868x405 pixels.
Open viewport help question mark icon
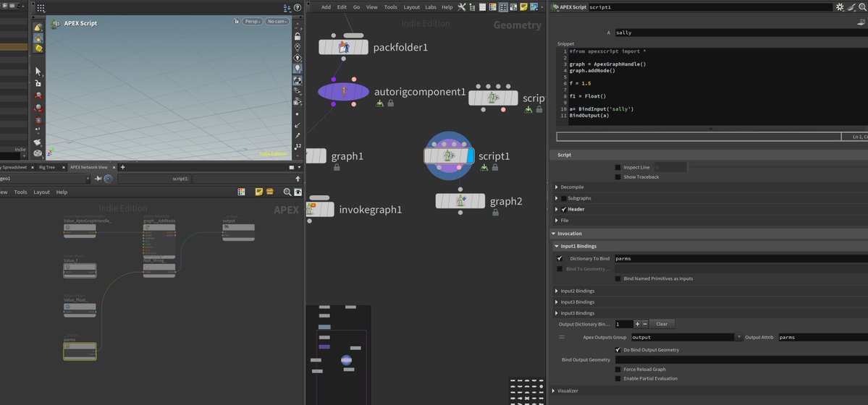point(298,8)
